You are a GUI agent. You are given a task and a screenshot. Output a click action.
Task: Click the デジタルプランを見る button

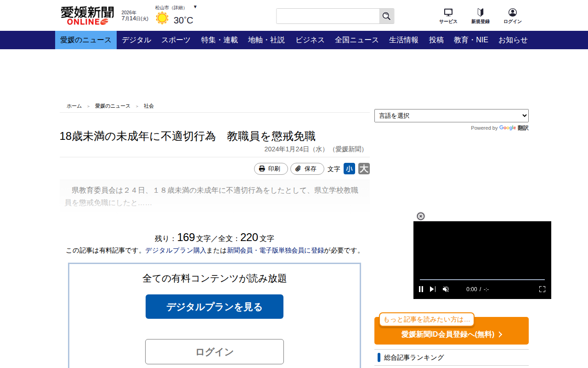coord(215,307)
